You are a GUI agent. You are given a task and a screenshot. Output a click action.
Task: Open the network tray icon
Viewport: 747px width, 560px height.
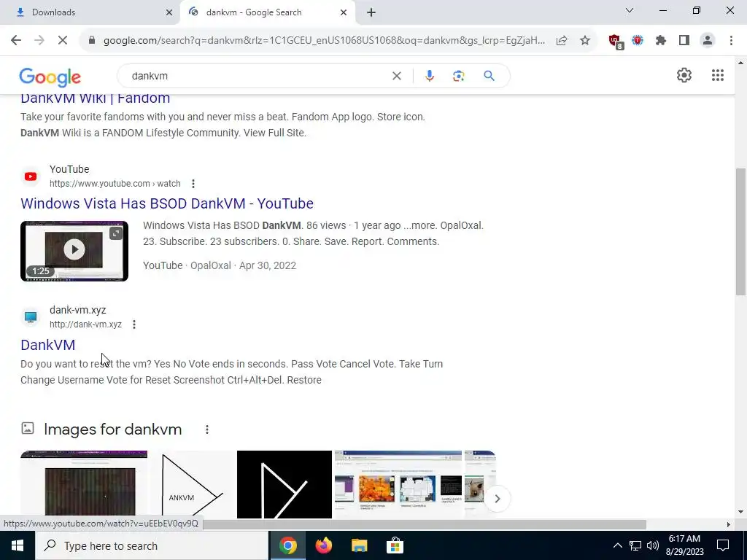[635, 545]
